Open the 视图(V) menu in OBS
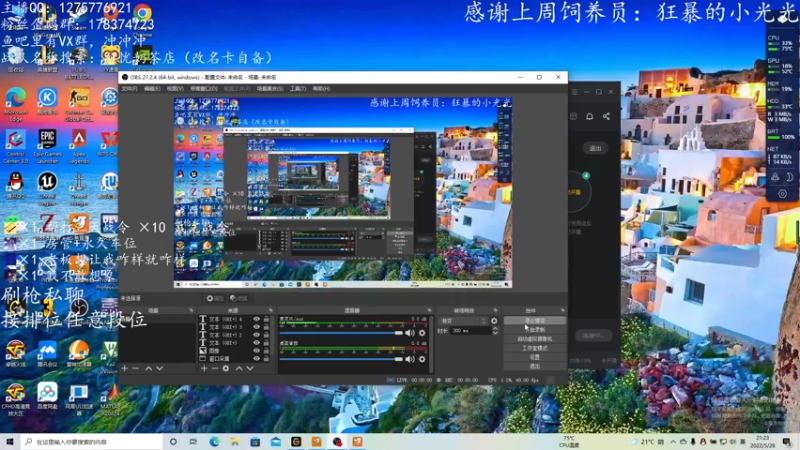 (x=175, y=89)
